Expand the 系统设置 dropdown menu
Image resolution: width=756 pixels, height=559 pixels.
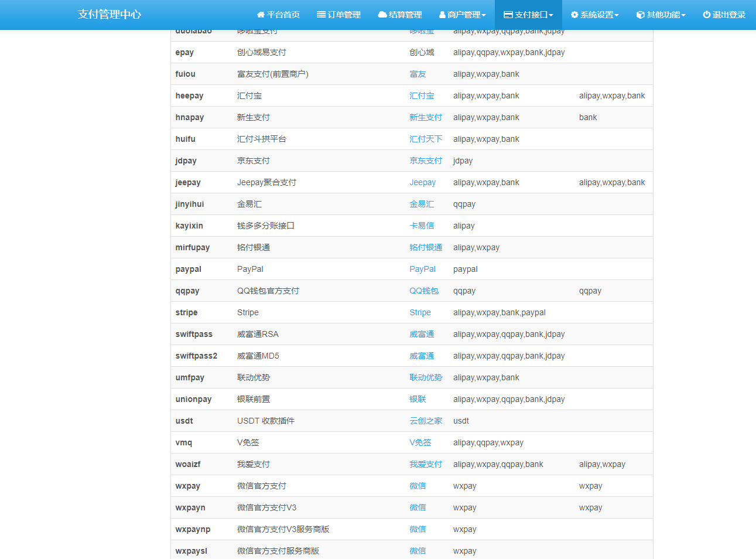click(595, 15)
